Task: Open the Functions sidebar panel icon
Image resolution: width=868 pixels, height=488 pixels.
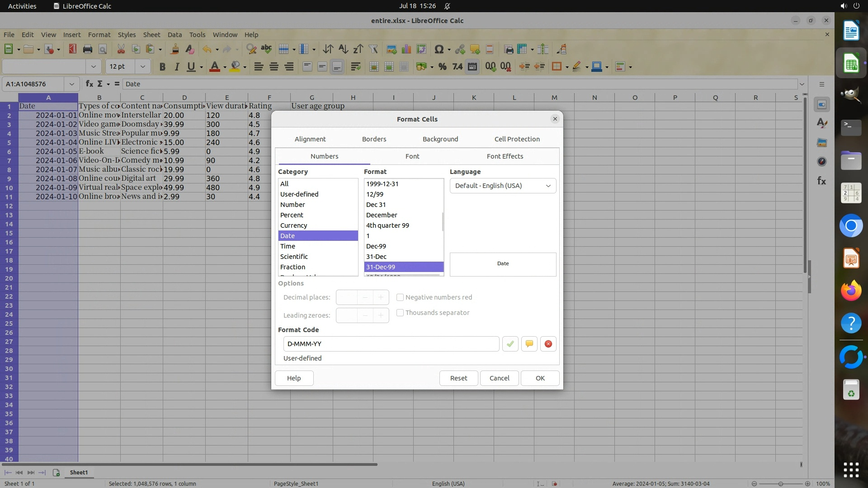Action: click(x=821, y=181)
